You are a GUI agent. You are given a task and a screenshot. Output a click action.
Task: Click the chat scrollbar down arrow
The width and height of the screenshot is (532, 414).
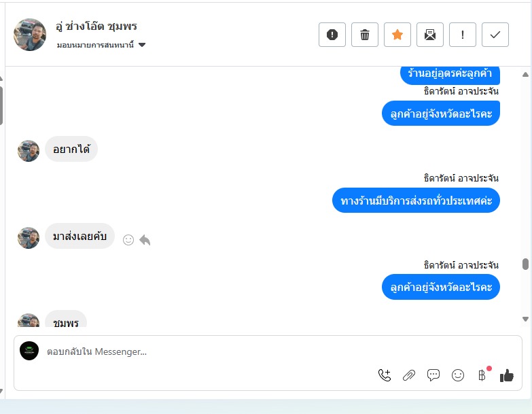point(525,319)
